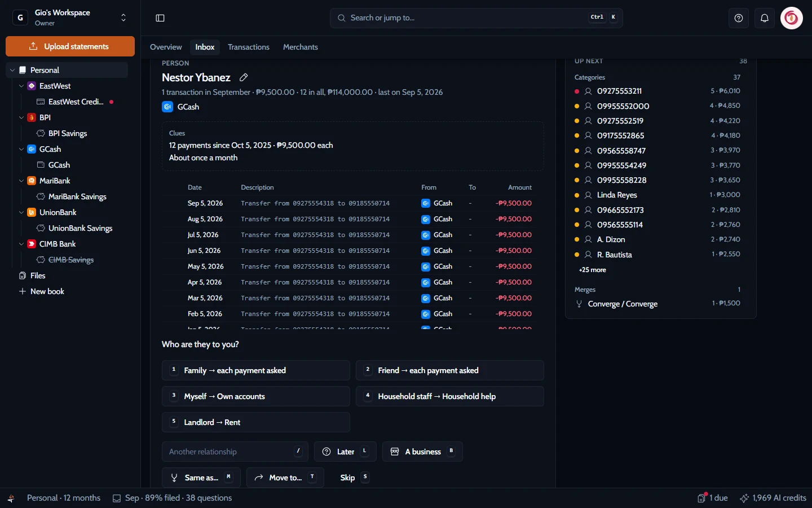The height and width of the screenshot is (508, 812).
Task: Collapse the UnionBank group
Action: tap(21, 212)
